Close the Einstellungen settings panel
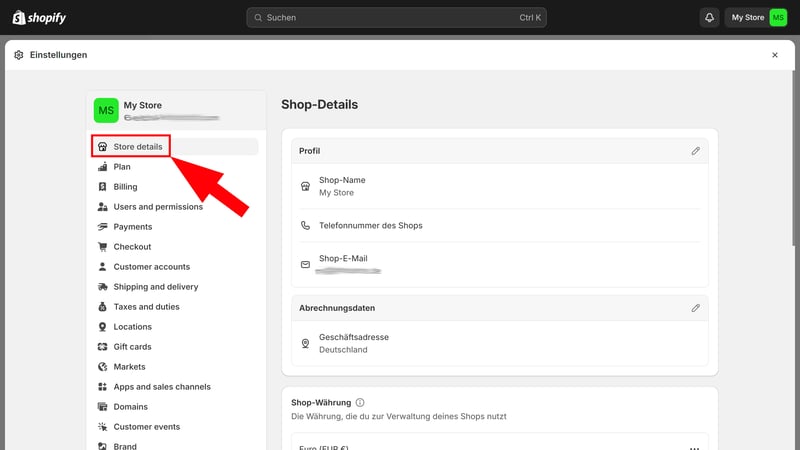This screenshot has width=800, height=450. 774,55
